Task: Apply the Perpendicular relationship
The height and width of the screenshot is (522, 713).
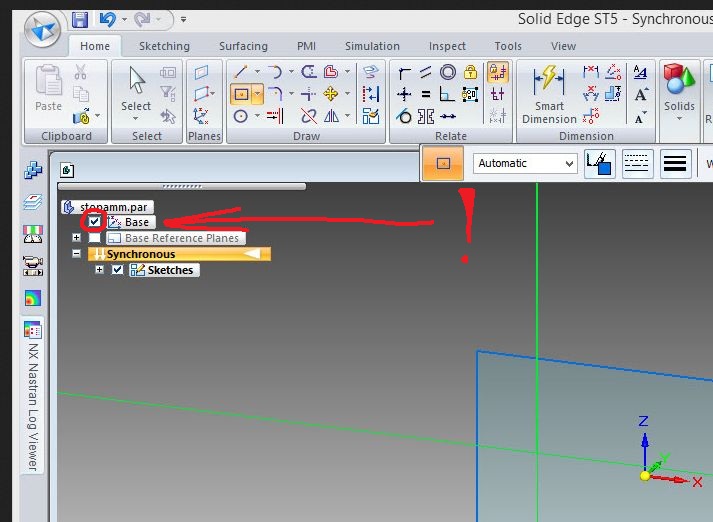Action: click(x=447, y=95)
